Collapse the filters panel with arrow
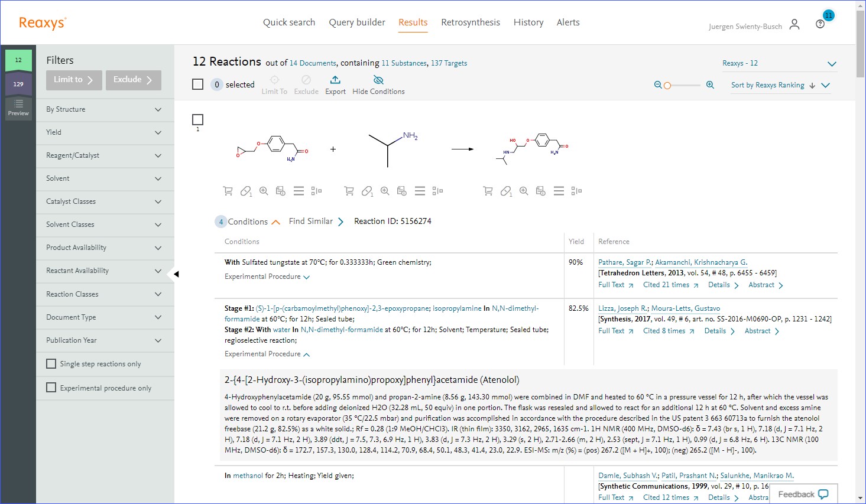This screenshot has width=866, height=504. pos(176,274)
